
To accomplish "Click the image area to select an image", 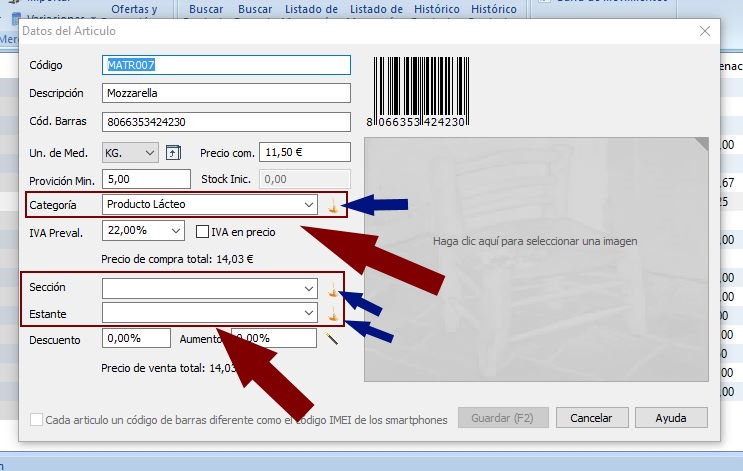I will pyautogui.click(x=536, y=259).
